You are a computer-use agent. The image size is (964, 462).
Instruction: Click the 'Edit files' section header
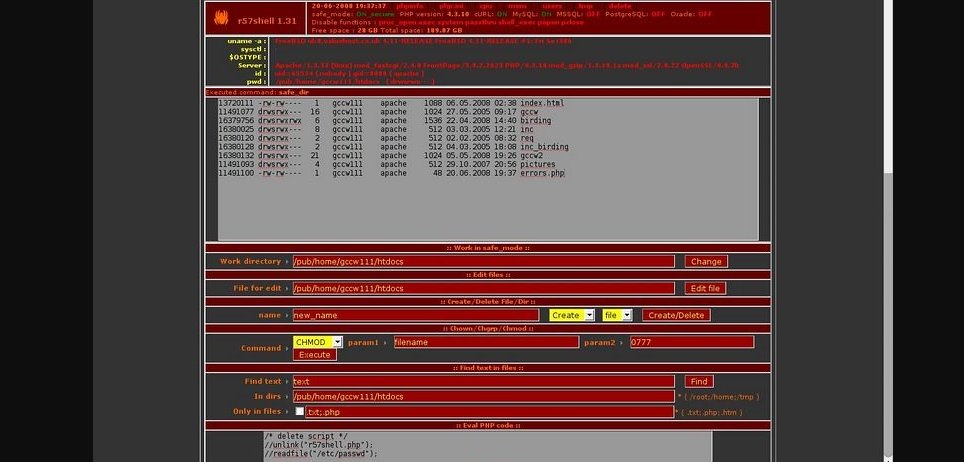[x=488, y=275]
